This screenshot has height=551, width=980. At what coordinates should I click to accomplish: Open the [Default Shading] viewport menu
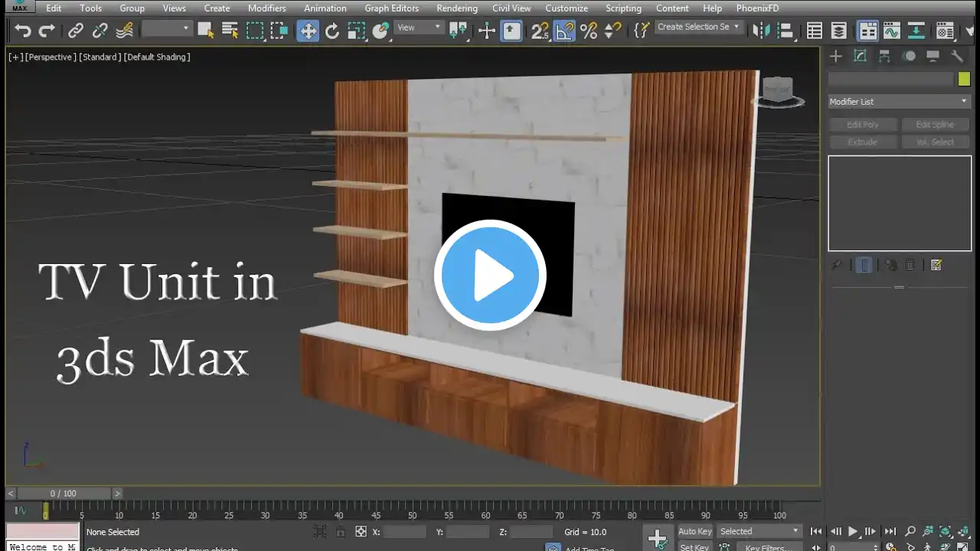(157, 57)
